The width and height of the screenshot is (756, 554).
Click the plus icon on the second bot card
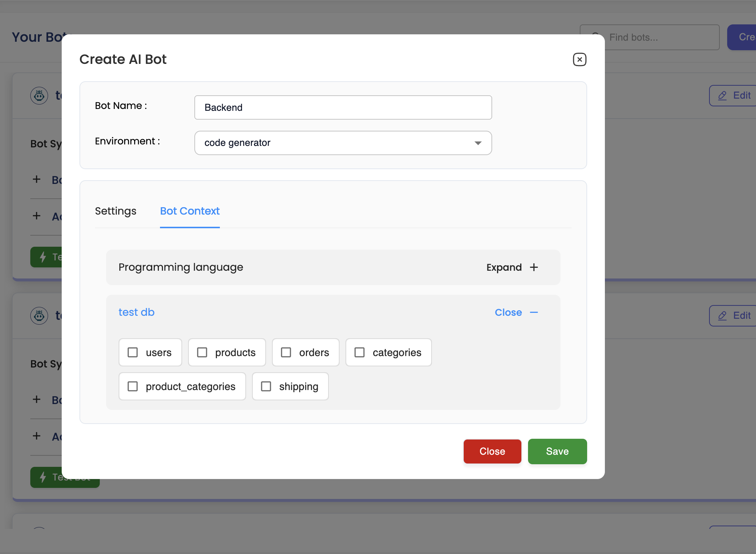(36, 400)
